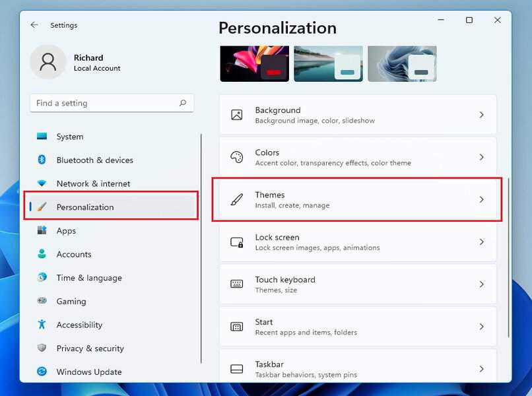532x396 pixels.
Task: Click the Accounts person icon
Action: click(x=42, y=254)
